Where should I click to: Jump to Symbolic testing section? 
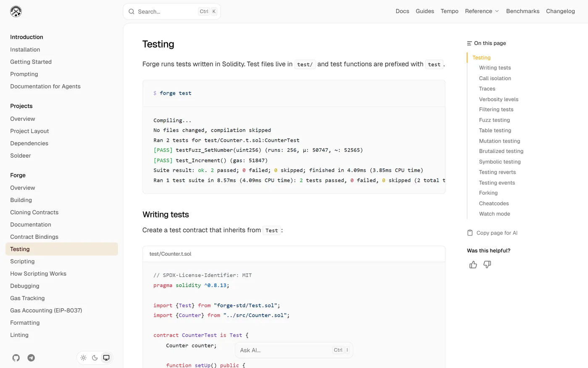500,161
